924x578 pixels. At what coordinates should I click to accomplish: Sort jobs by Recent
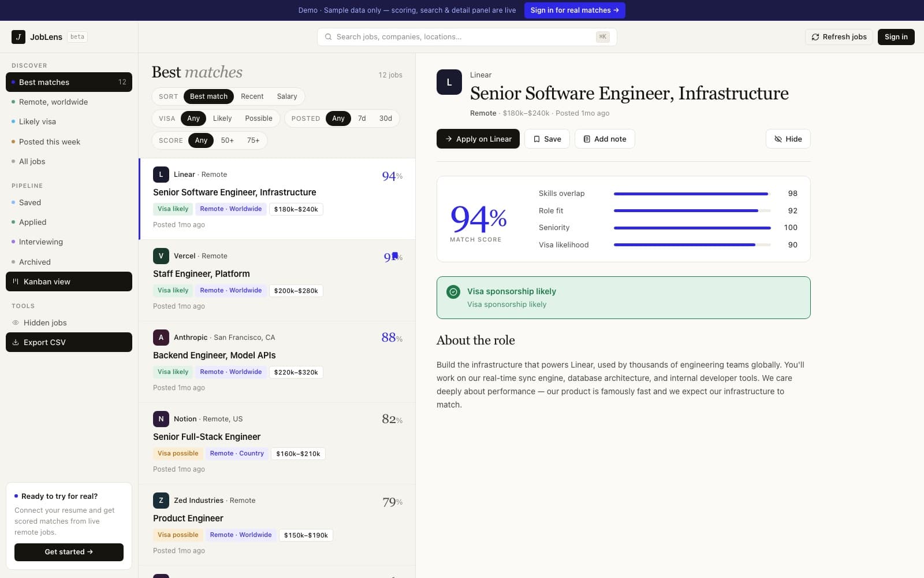[252, 97]
